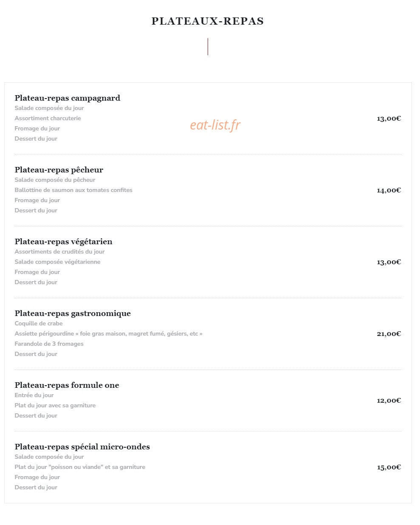420x525 pixels.
Task: Select Plateau-repas végétarien title
Action: (x=64, y=242)
